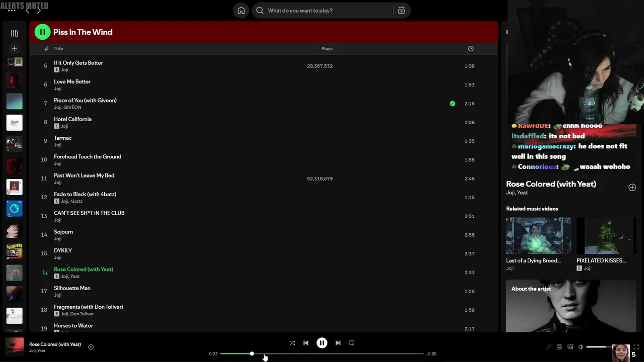The image size is (644, 362).
Task: Open artist link 'Joji, GIVĒON'
Action: (67, 108)
